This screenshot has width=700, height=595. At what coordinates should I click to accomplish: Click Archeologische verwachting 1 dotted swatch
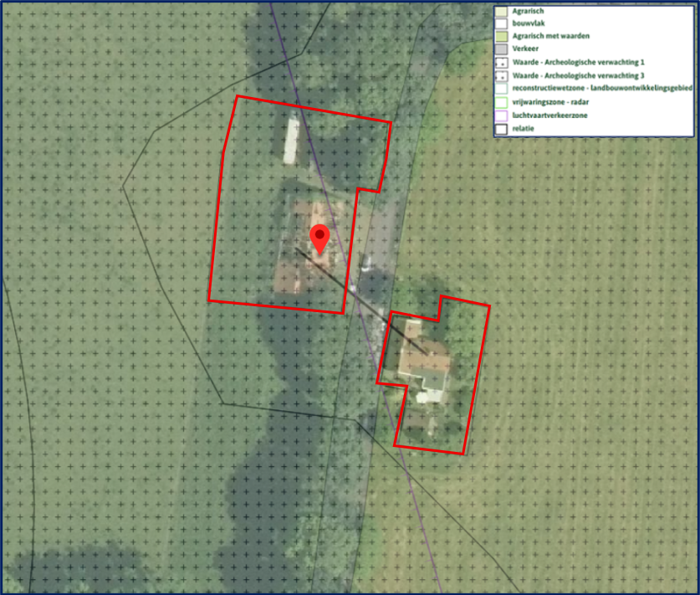[501, 63]
